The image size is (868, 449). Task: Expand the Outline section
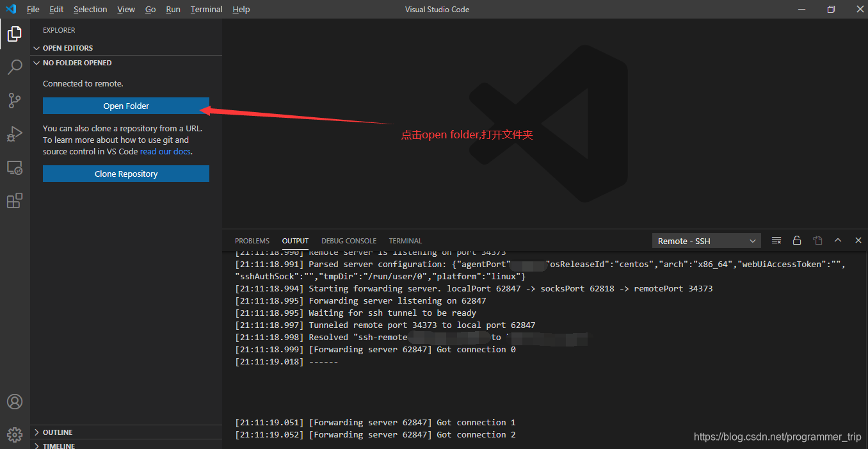(x=127, y=432)
